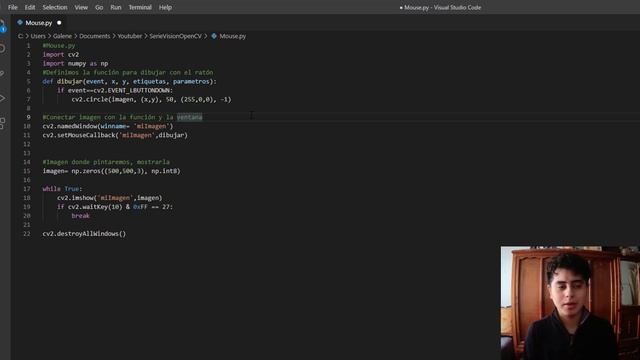
Task: Click the 'cv2.namedWindow' line
Action: pos(108,126)
